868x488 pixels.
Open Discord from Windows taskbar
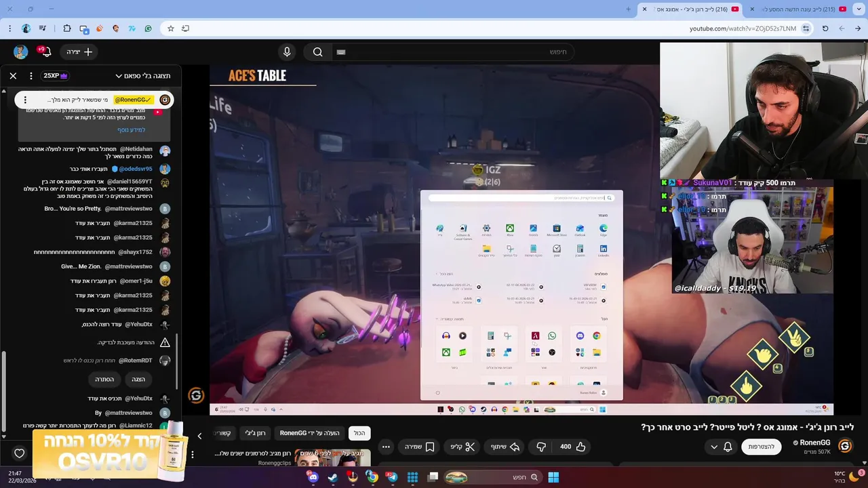pyautogui.click(x=313, y=477)
